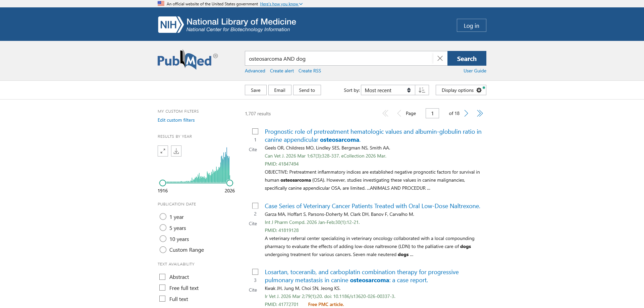Open the Sort by Most recent dropdown
644x308 pixels.
tap(388, 90)
